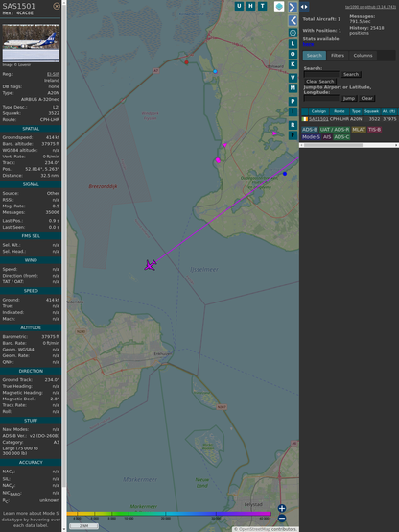Click the AIS legend tag
Viewport: 399px width, 532px height.
click(x=327, y=137)
